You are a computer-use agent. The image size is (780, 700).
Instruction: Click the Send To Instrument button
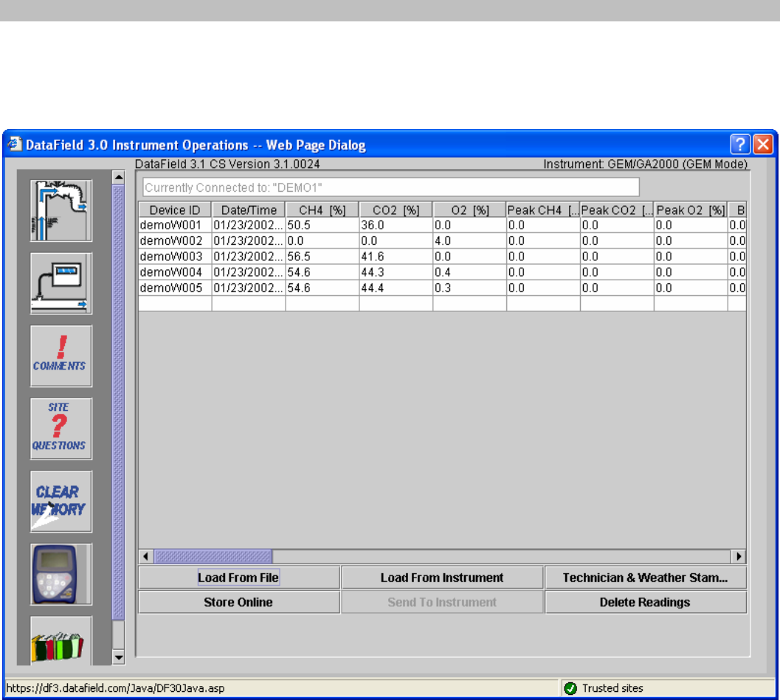point(442,602)
